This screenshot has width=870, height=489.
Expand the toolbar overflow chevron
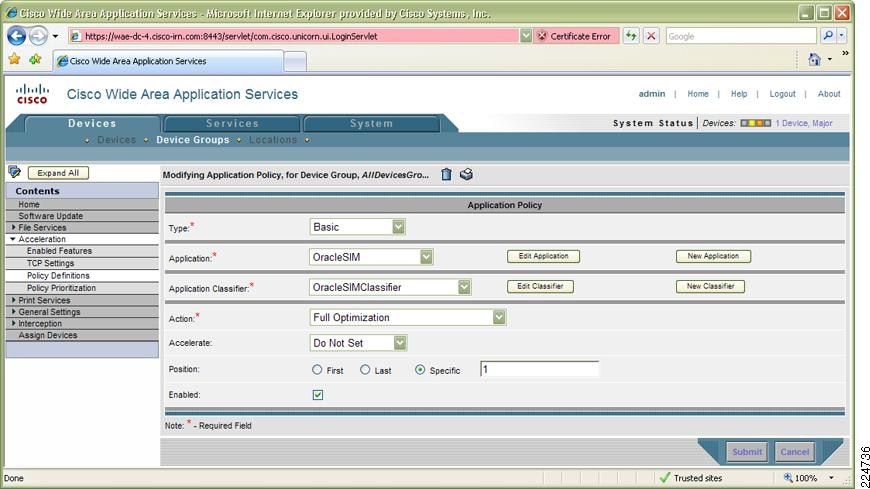tap(845, 53)
